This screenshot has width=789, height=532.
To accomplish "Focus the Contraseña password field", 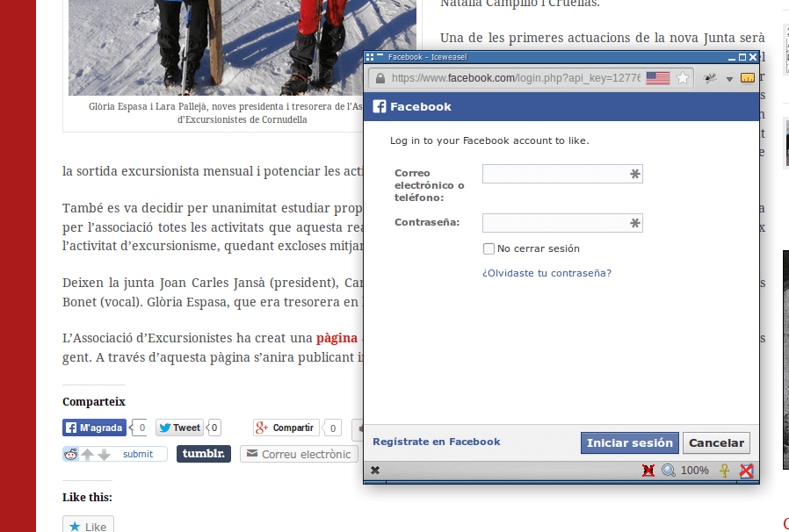I will tap(562, 223).
